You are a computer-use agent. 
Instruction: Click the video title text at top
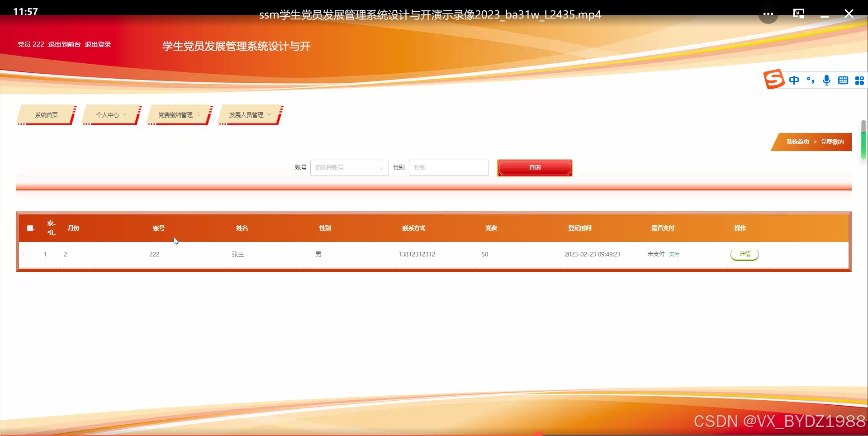[430, 15]
